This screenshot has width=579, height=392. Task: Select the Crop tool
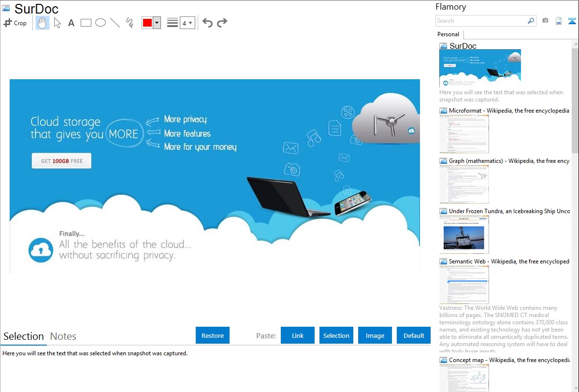pyautogui.click(x=15, y=23)
